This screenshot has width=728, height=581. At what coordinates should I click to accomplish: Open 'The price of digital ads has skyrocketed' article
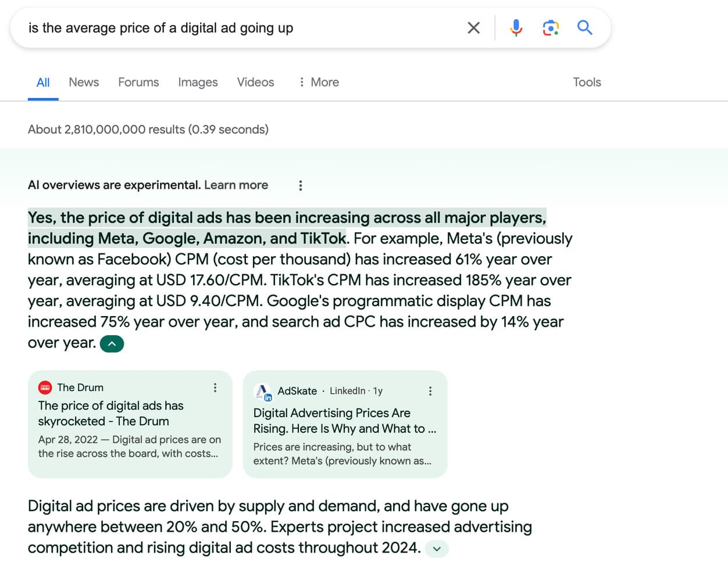[110, 413]
